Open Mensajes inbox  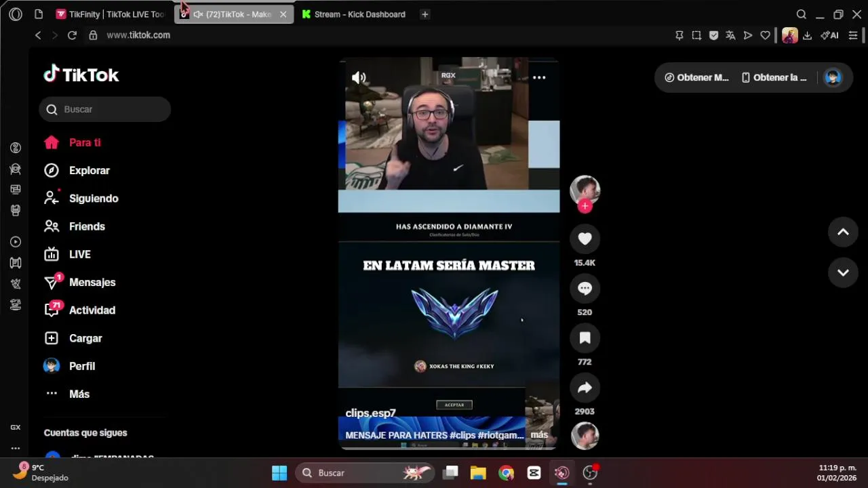click(80, 282)
